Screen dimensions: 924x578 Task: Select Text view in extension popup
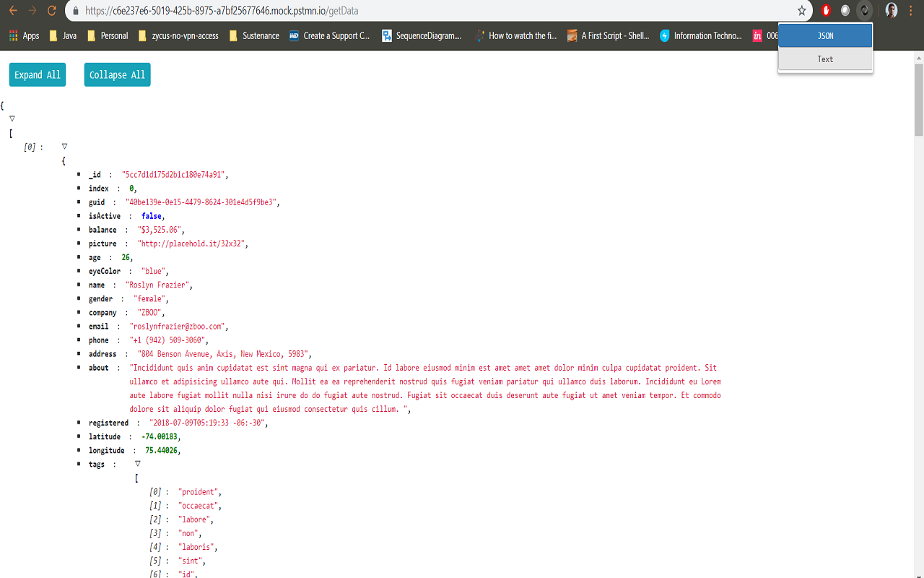pos(825,59)
